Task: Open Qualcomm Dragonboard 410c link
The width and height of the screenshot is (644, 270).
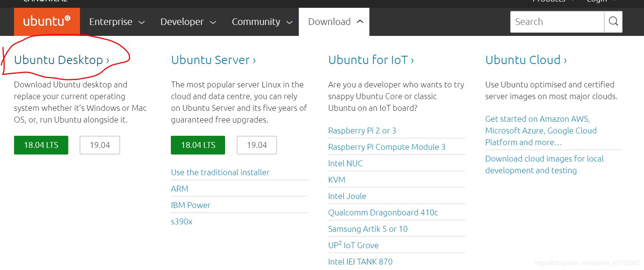Action: (x=383, y=213)
